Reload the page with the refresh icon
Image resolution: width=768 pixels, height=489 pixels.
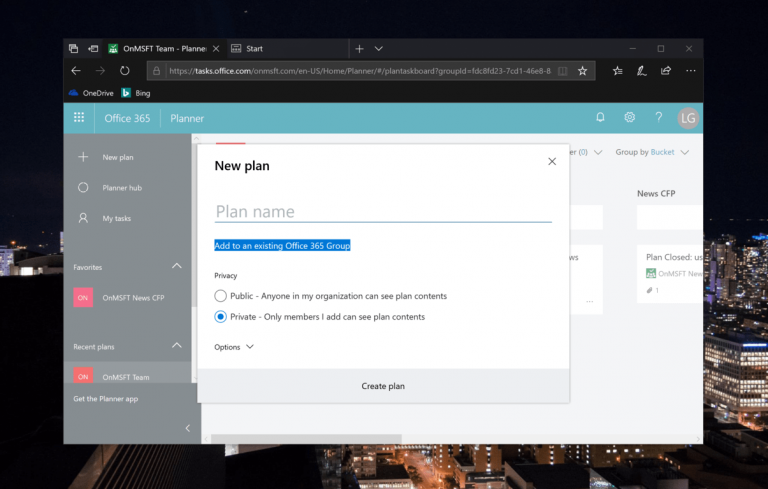124,71
